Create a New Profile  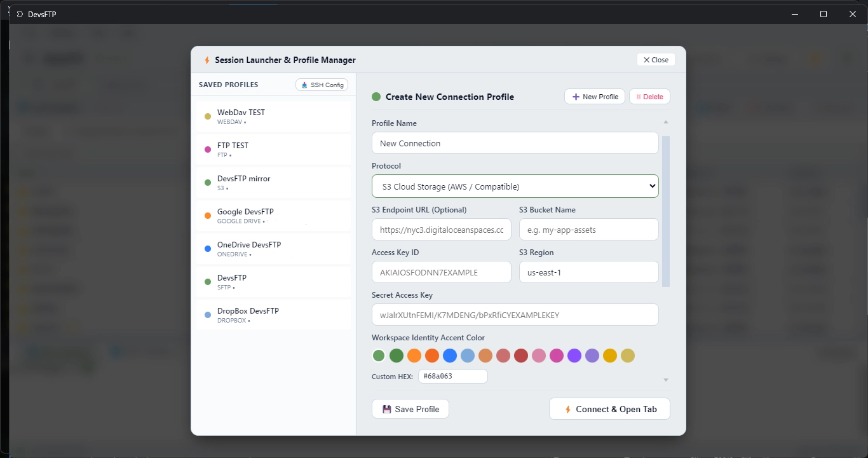tap(595, 97)
